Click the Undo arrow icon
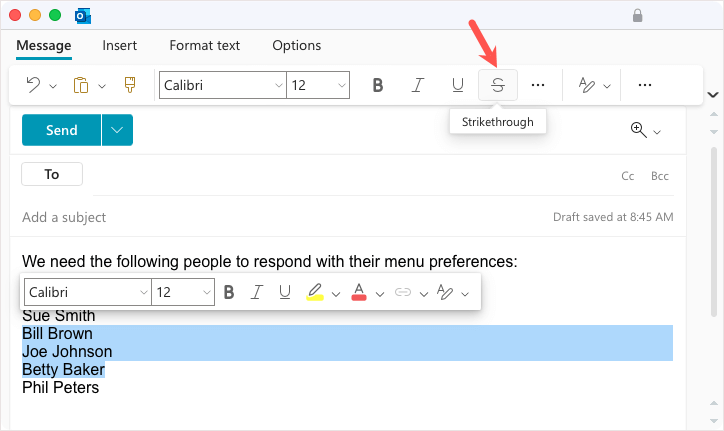This screenshot has width=724, height=431. pos(33,85)
